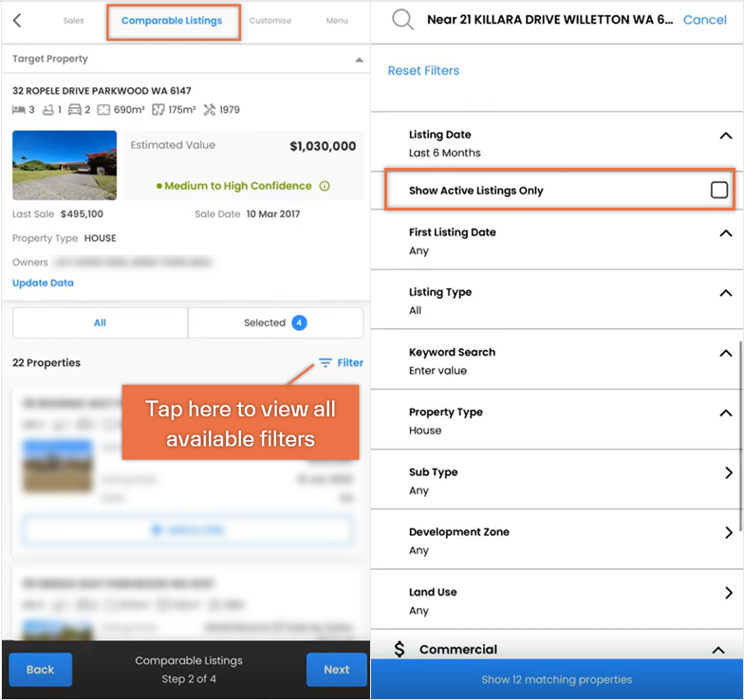Collapse the Listing Type filter
Screen dimensions: 744x700
[725, 293]
